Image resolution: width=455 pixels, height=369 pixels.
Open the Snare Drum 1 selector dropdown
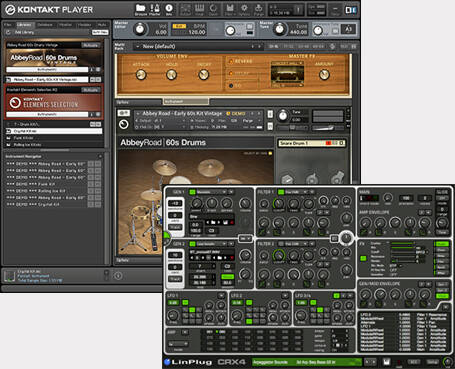311,143
